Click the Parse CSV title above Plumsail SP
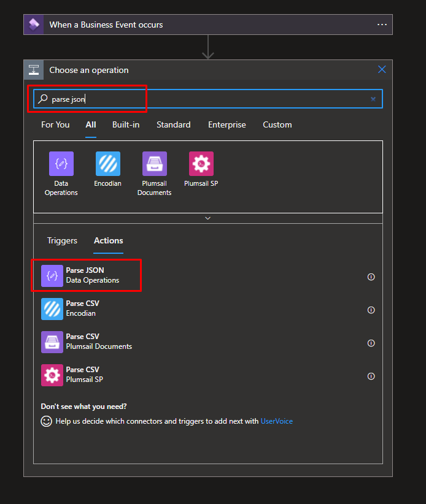 [83, 370]
